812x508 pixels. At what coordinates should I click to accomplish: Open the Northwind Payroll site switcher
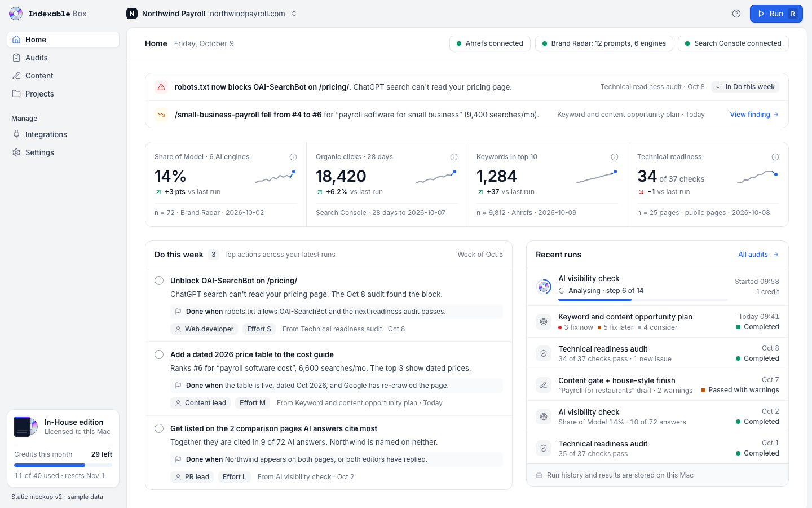click(x=212, y=14)
